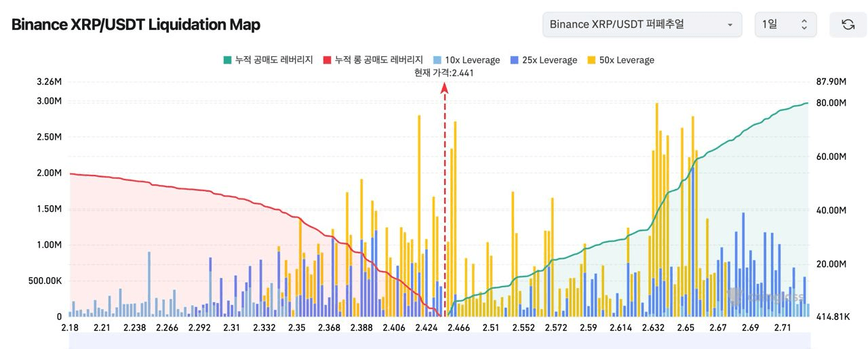
Task: Click the 2.18 price axis label
Action: [69, 328]
